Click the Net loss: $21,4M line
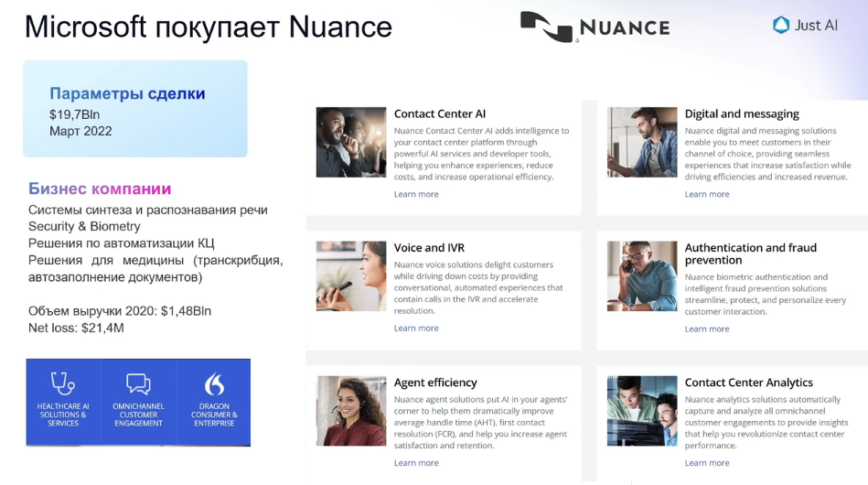This screenshot has height=485, width=868. pyautogui.click(x=77, y=328)
